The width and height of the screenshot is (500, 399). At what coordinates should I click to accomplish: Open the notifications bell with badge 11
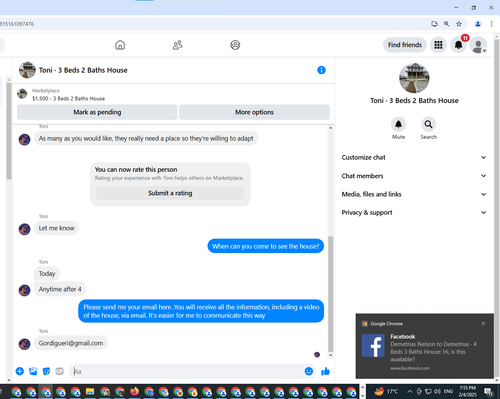(x=459, y=45)
